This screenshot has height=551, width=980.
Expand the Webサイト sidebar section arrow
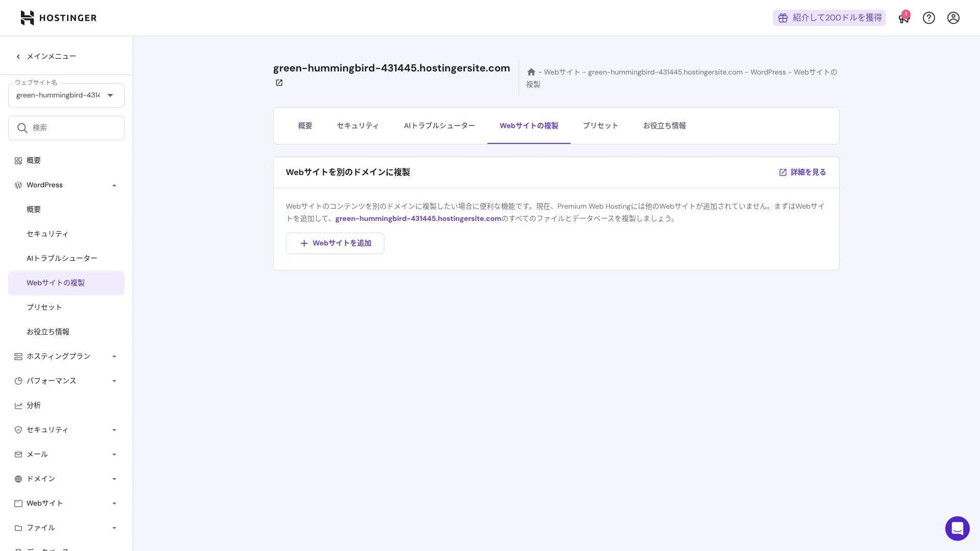pyautogui.click(x=114, y=504)
